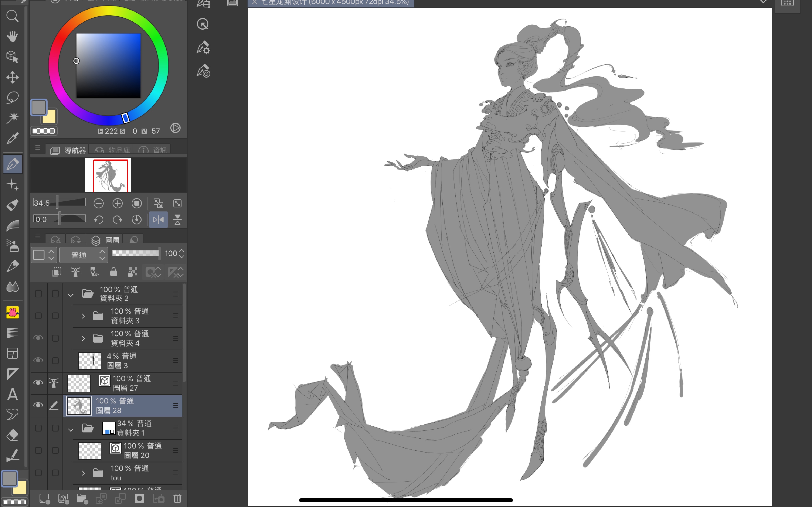Adjust layer opacity stepper at 100
Viewport: 812px width, 508px height.
[181, 254]
